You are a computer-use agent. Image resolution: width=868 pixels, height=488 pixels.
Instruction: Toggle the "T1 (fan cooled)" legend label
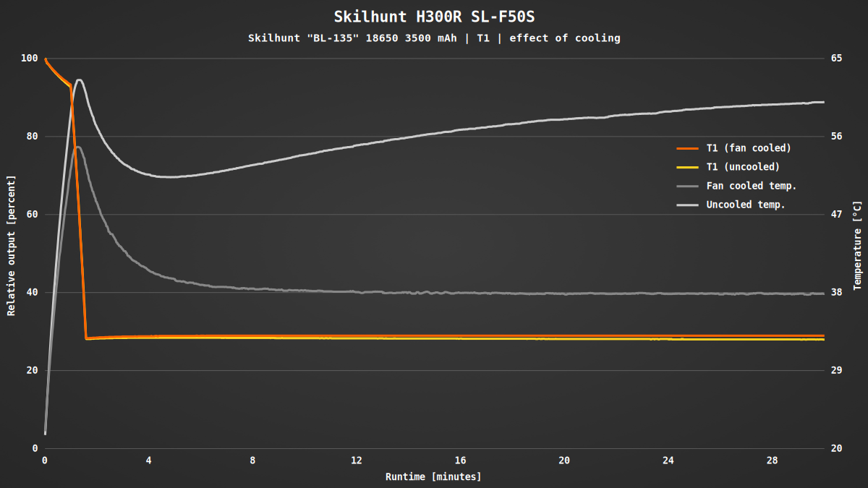point(749,148)
